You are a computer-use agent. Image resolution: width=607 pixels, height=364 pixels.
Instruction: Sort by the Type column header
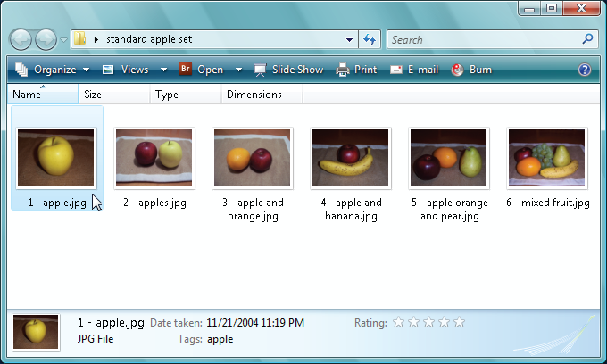(x=186, y=95)
